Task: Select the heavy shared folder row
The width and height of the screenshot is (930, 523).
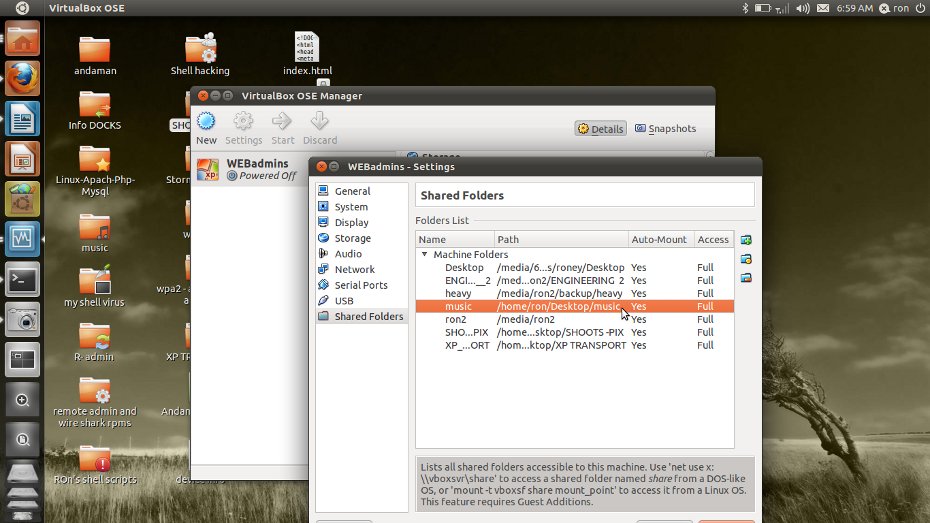Action: 574,294
